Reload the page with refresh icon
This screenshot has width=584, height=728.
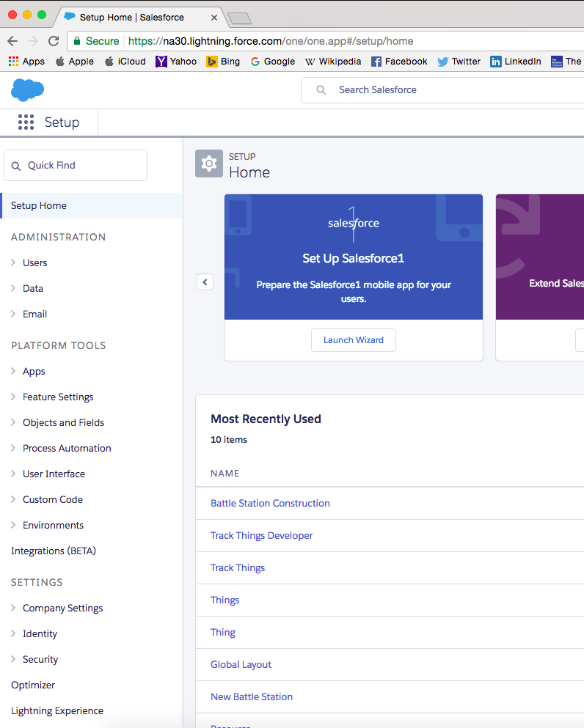[54, 41]
